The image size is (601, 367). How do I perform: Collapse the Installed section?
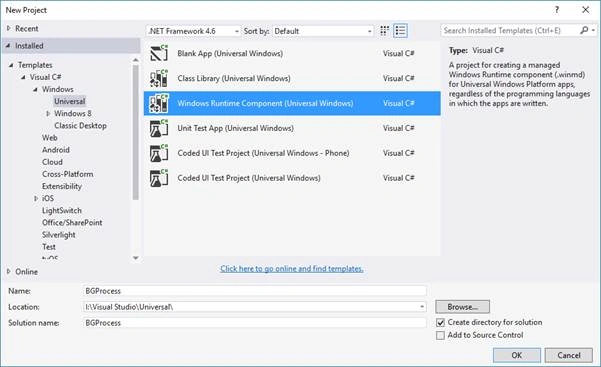click(x=8, y=46)
